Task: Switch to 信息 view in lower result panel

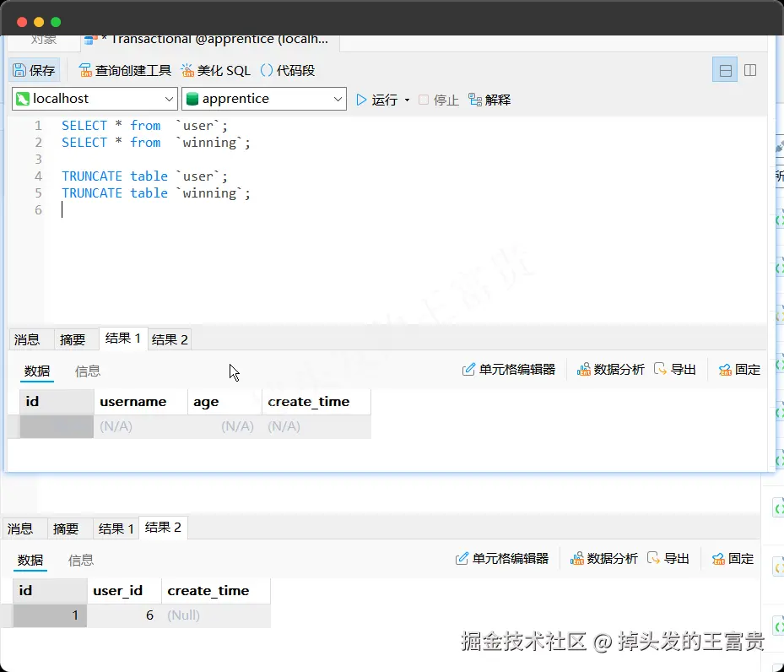Action: tap(81, 560)
